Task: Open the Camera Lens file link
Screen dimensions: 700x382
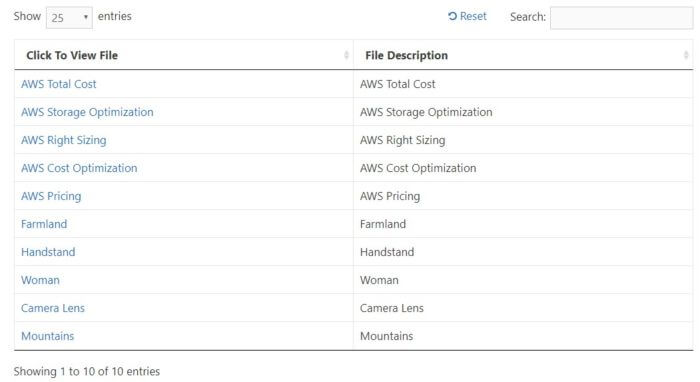Action: pyautogui.click(x=53, y=308)
